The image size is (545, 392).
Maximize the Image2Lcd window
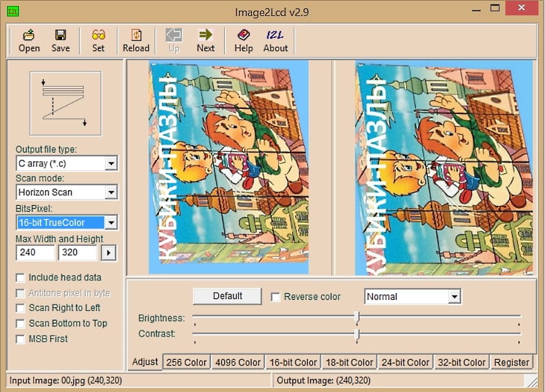click(x=495, y=8)
